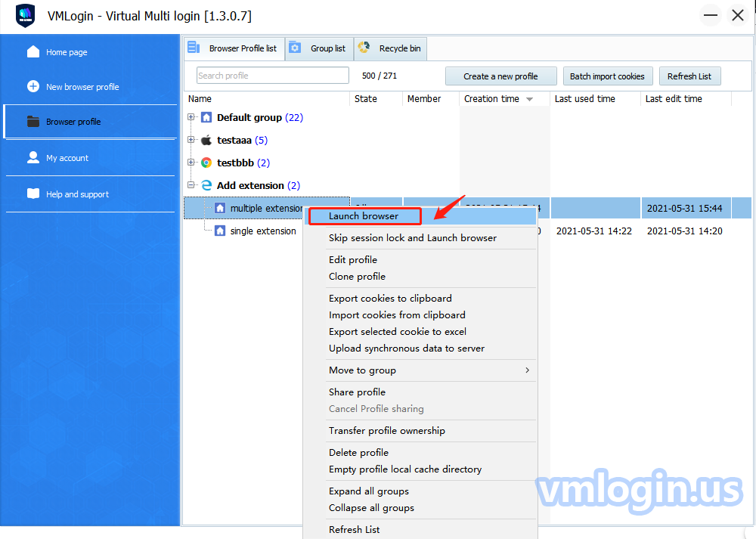This screenshot has width=756, height=539.
Task: Select Launch browser from context menu
Action: click(364, 216)
